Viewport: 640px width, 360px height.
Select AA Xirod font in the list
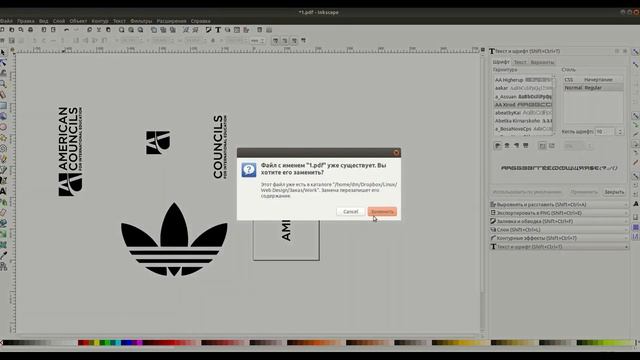[523, 105]
